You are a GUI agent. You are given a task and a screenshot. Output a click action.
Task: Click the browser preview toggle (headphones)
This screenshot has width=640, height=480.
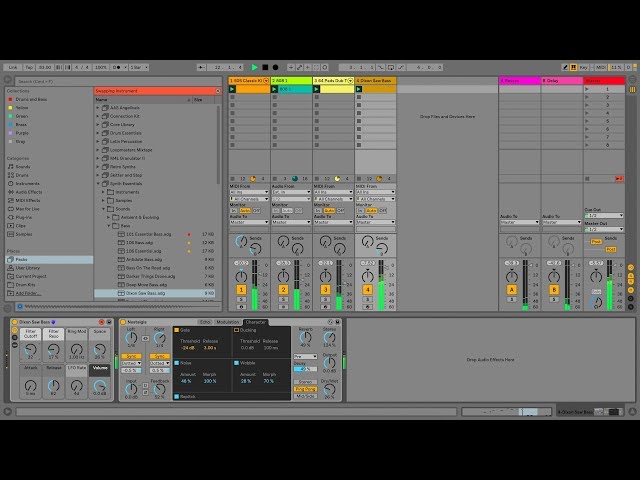[x=19, y=306]
